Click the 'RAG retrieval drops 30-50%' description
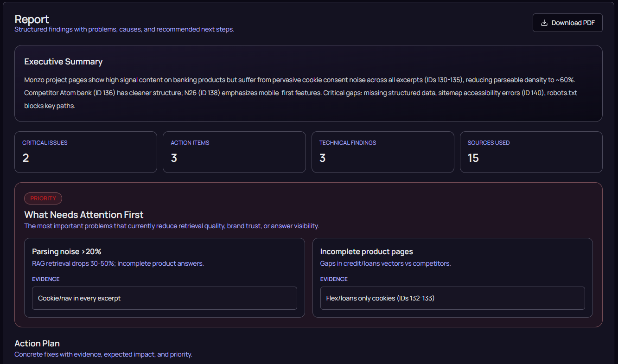The height and width of the screenshot is (364, 618). [118, 263]
